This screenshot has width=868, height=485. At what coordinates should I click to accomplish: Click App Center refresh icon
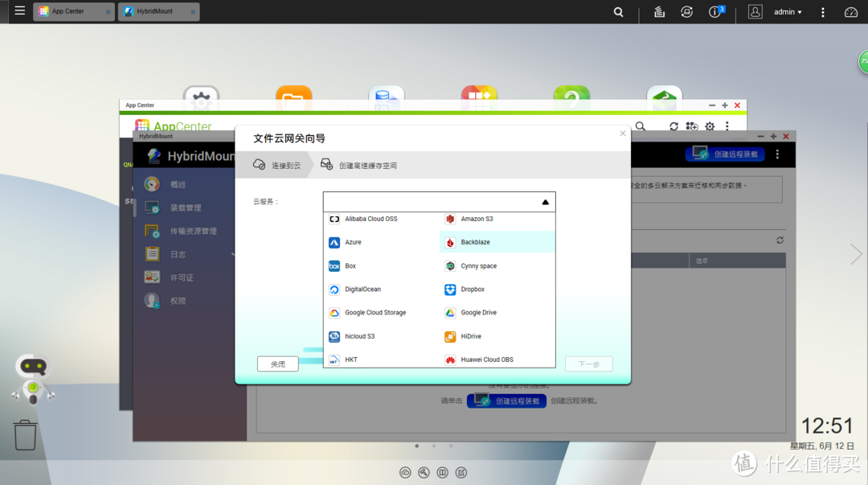pyautogui.click(x=674, y=126)
